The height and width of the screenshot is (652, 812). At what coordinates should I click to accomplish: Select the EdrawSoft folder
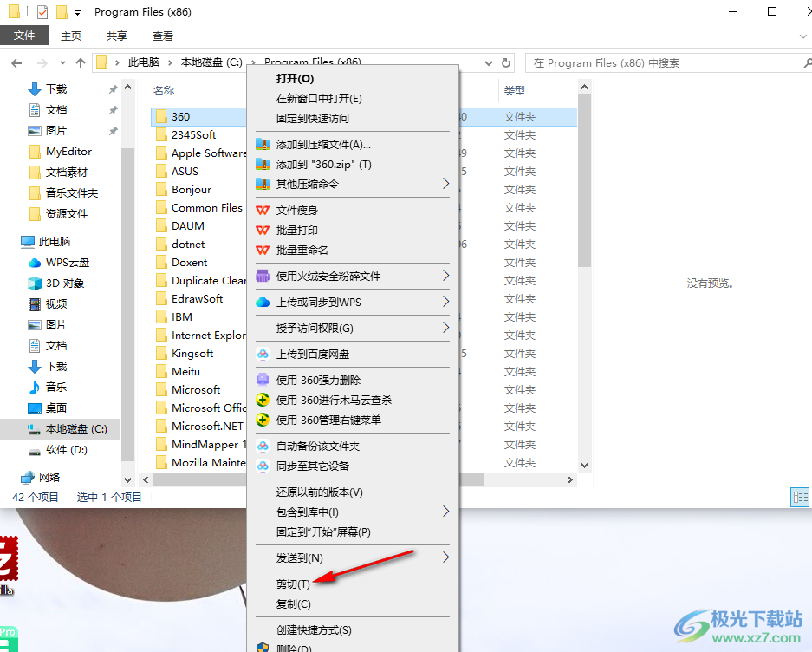(197, 298)
